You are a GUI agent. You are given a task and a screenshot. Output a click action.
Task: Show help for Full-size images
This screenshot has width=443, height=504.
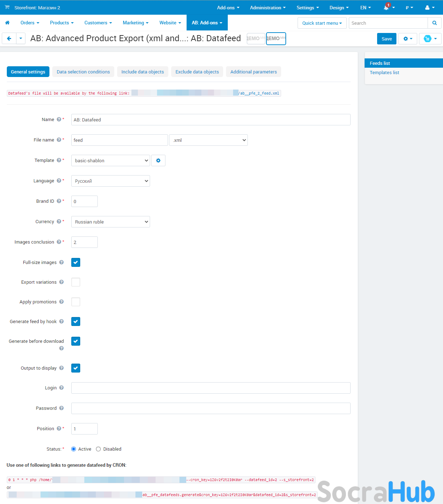click(x=61, y=263)
